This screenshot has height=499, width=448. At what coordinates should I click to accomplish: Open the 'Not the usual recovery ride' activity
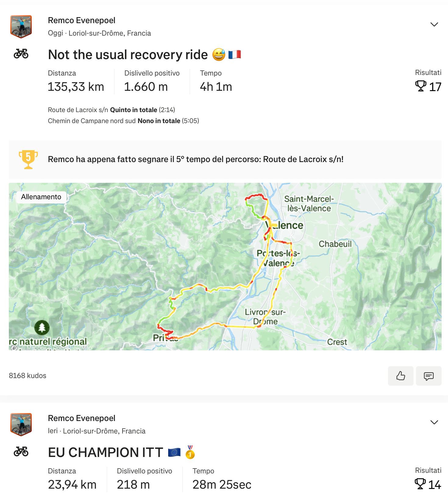[x=128, y=55]
